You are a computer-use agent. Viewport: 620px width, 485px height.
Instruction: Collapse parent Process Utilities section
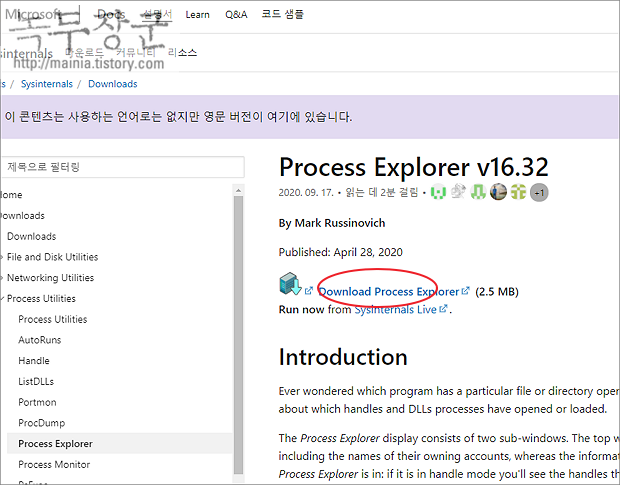(38, 298)
